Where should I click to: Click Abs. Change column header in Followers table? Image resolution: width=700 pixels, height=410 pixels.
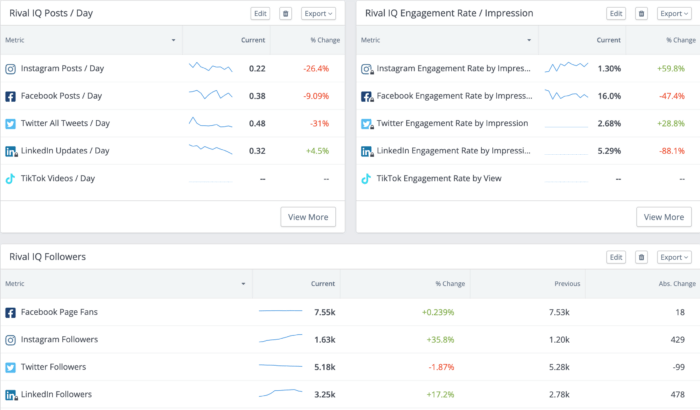point(677,284)
